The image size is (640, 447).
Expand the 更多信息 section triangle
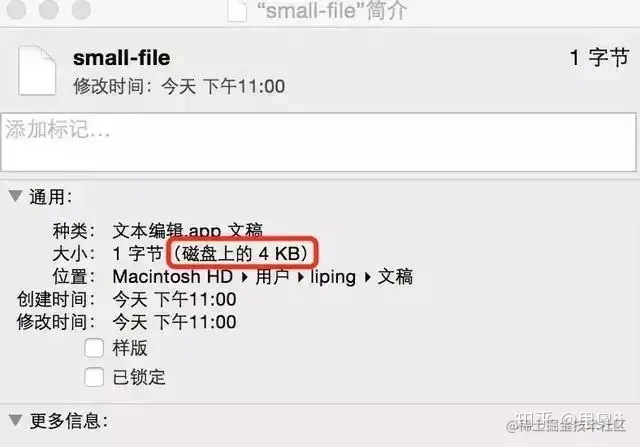pyautogui.click(x=16, y=420)
